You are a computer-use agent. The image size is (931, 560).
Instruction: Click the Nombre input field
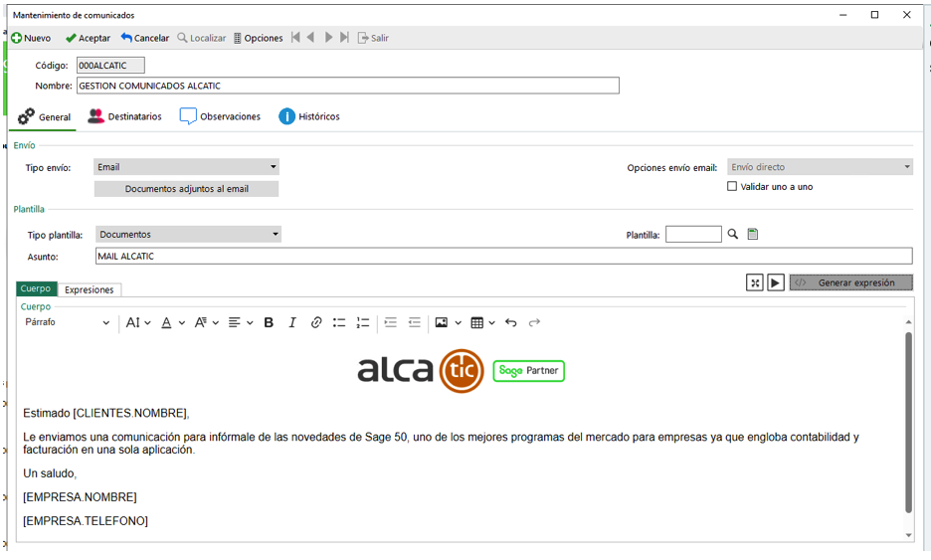click(x=348, y=86)
